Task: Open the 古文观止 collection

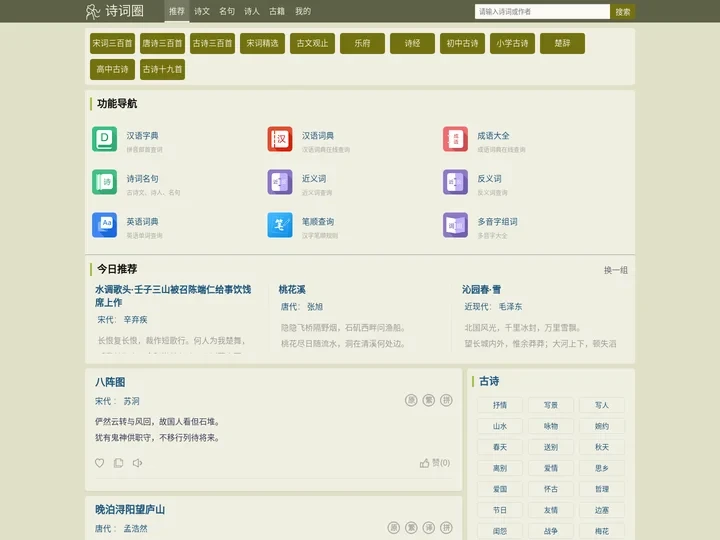Action: [313, 43]
